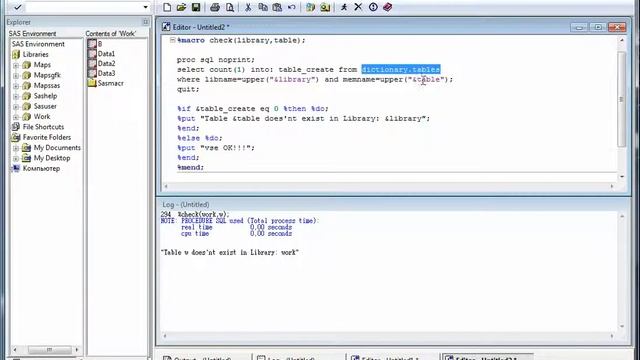Click the Log window scroll down arrow
This screenshot has height=360, width=640.
pyautogui.click(x=622, y=326)
